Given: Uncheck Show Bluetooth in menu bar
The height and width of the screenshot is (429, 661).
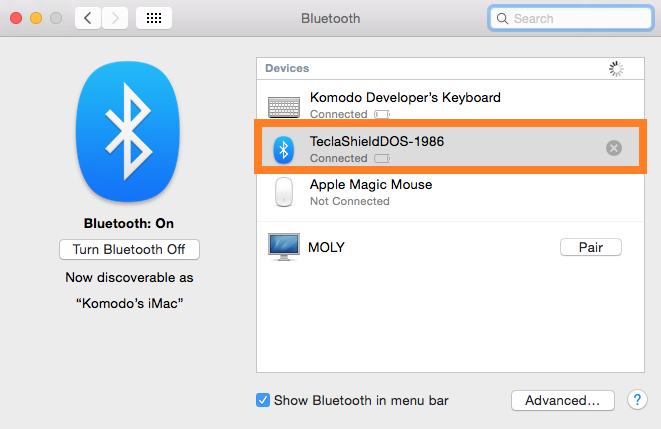Looking at the screenshot, I should pos(263,401).
